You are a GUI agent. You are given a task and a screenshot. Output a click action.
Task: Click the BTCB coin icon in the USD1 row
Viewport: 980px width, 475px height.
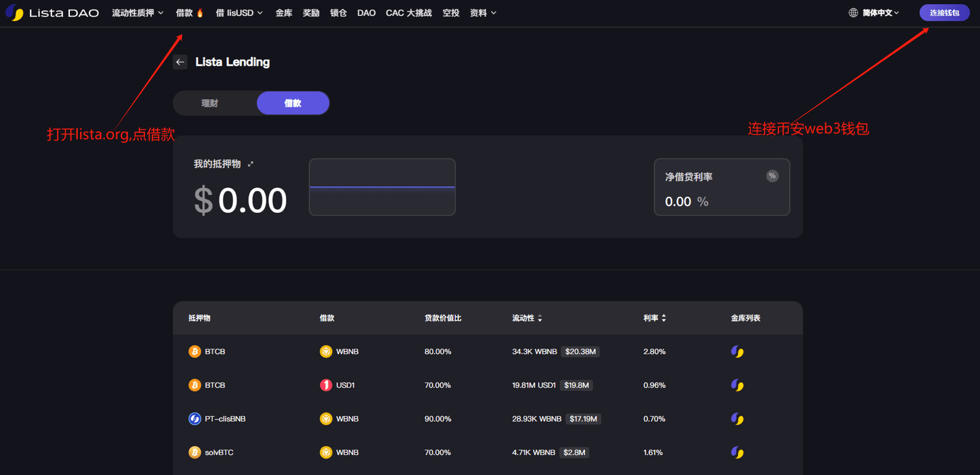point(195,385)
